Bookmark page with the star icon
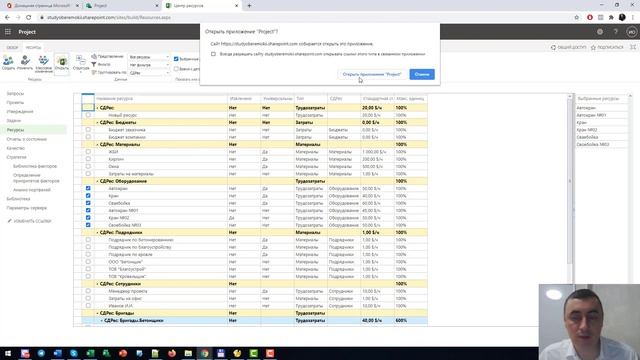The image size is (640, 360). pyautogui.click(x=577, y=18)
